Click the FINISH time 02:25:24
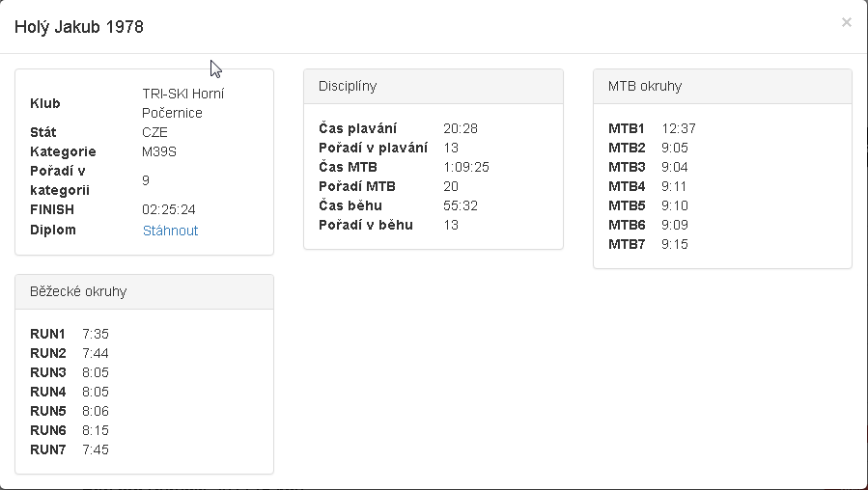 [x=169, y=209]
